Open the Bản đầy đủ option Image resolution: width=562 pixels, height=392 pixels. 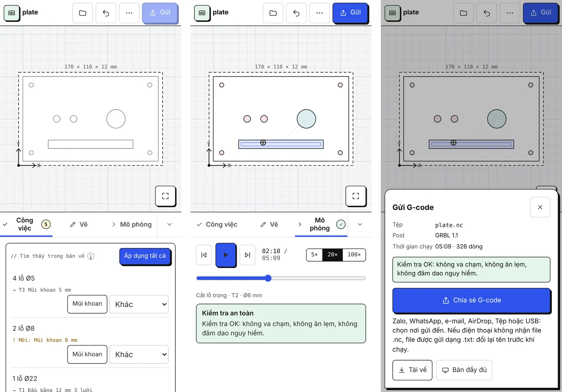pyautogui.click(x=464, y=370)
